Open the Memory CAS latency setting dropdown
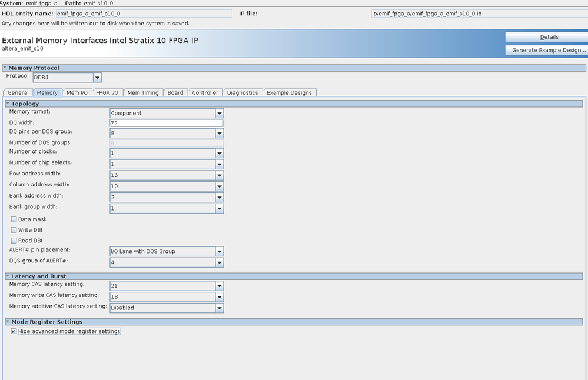Viewport: 588px width, 380px height. pyautogui.click(x=220, y=286)
